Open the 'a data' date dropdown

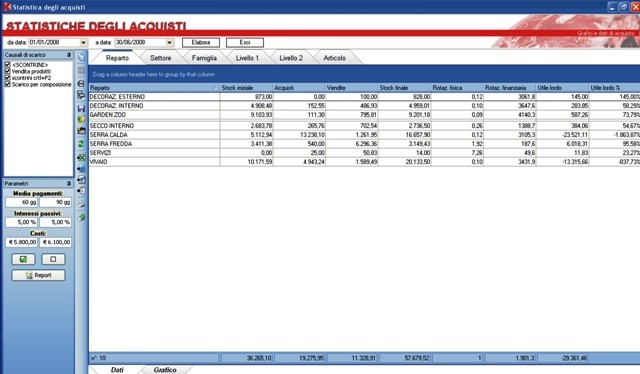tap(169, 42)
